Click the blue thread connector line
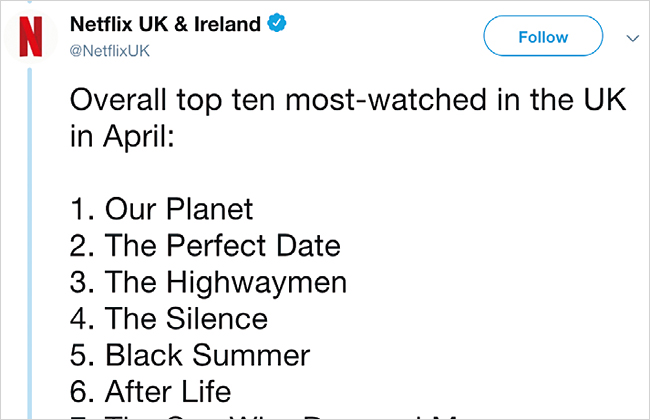Image resolution: width=650 pixels, height=420 pixels. [x=30, y=244]
